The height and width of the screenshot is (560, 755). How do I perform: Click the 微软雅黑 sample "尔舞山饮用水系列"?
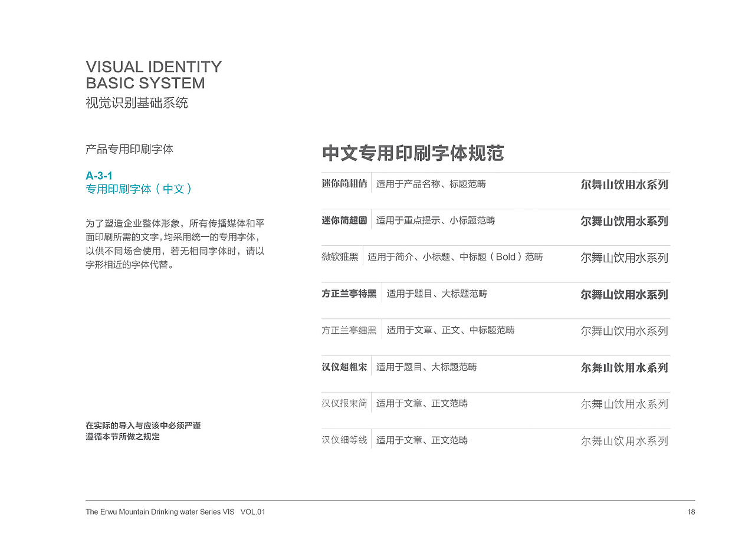(625, 258)
